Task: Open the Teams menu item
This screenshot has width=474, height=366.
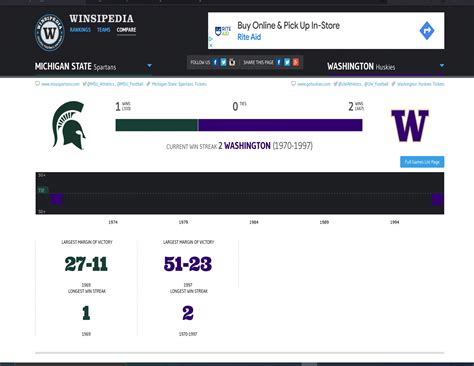Action: 104,30
